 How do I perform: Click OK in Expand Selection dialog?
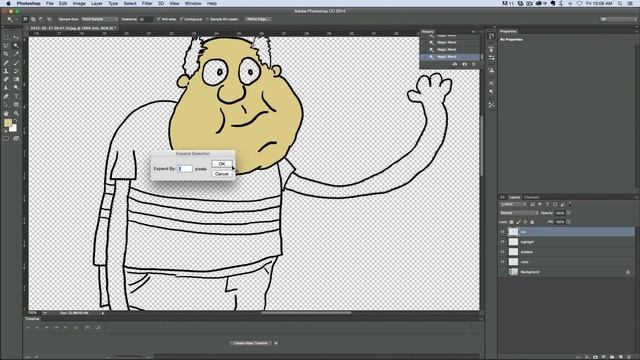click(x=222, y=164)
